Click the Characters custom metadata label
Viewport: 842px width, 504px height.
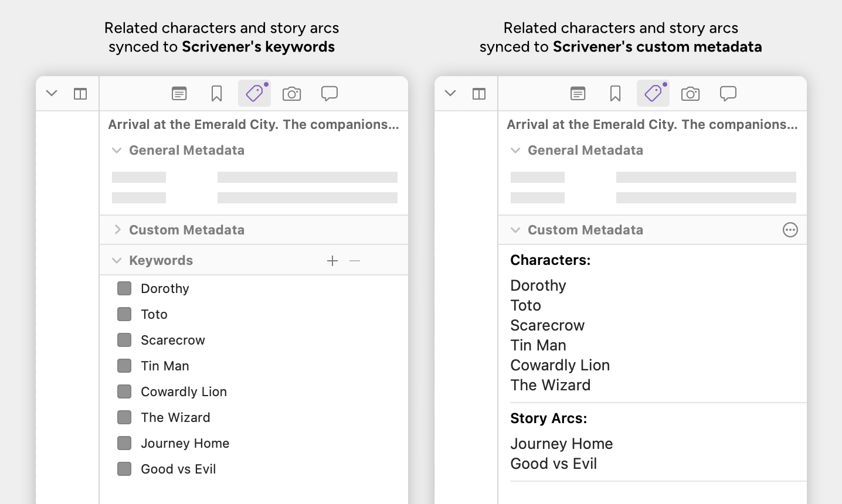551,260
